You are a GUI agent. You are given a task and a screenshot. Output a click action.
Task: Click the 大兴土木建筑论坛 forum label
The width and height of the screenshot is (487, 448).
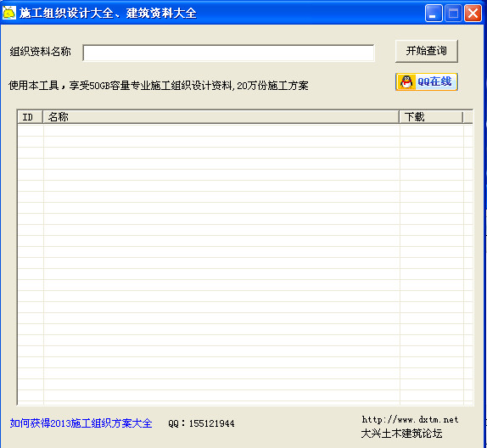coord(401,434)
